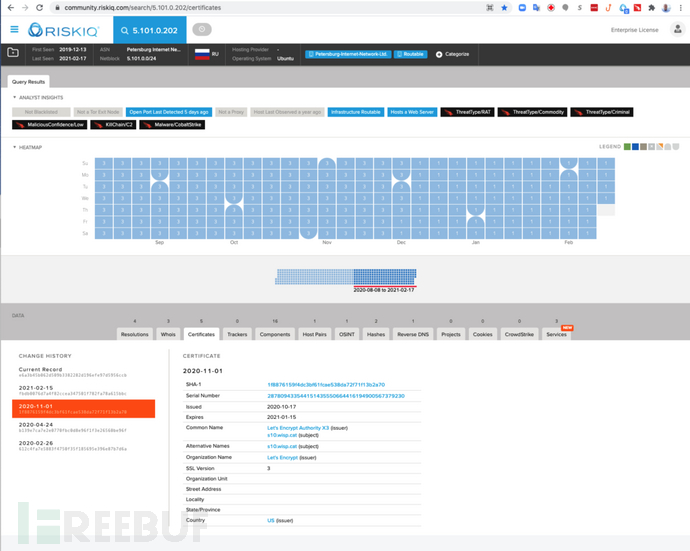The height and width of the screenshot is (551, 690).
Task: Click KillChain/C2 tag
Action: [113, 125]
